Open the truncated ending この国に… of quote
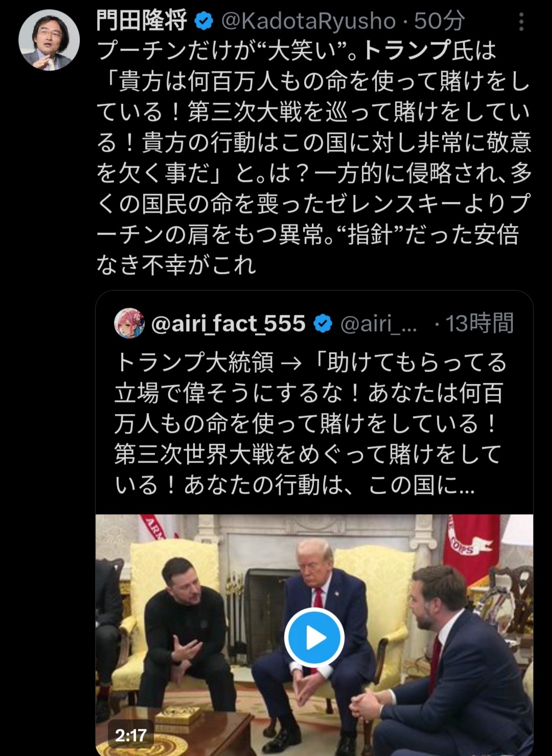This screenshot has width=552, height=756. pos(421,485)
